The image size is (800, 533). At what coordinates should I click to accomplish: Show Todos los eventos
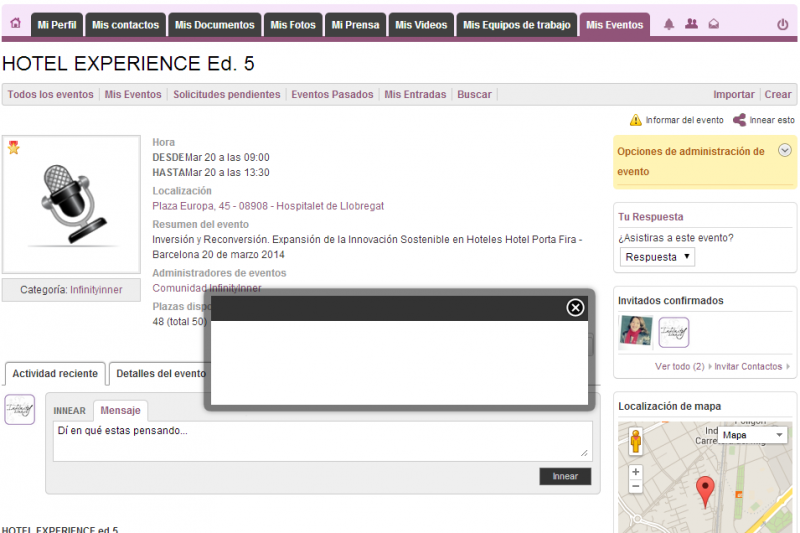pos(51,94)
